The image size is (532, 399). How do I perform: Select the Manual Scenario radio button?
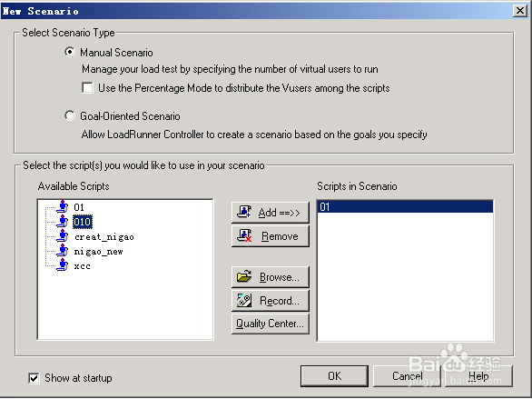(70, 53)
